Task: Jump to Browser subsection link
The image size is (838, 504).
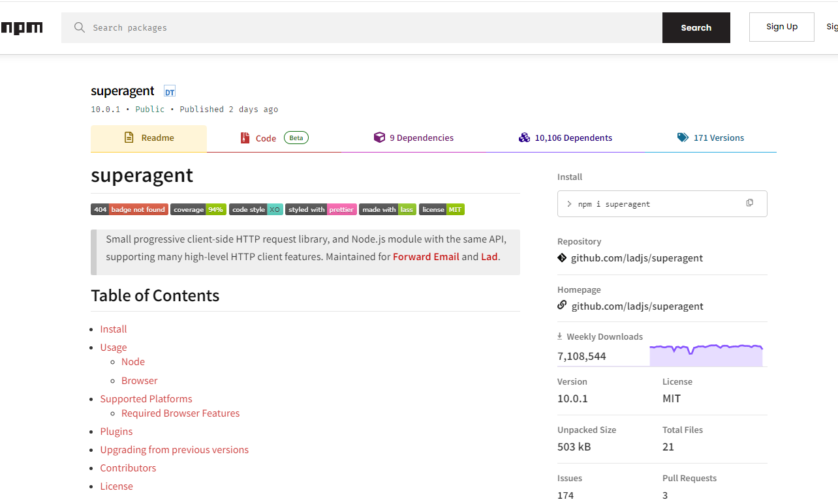Action: [x=140, y=381]
